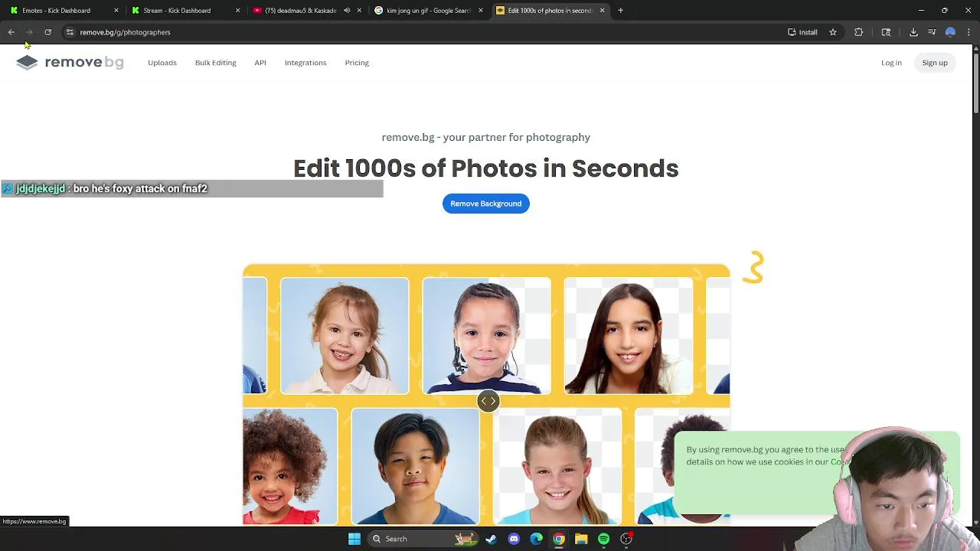Screen dimensions: 980x551
Task: View the Pricing page
Action: (357, 63)
